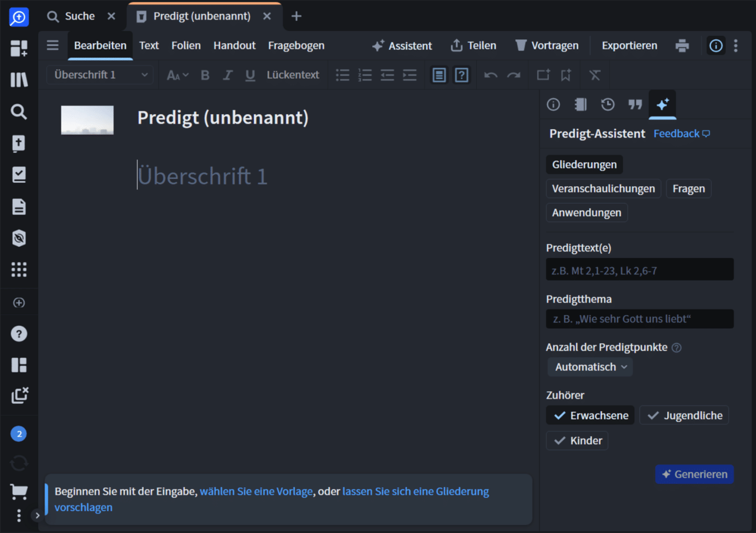The image size is (756, 533).
Task: Expand the sidebar with the arrow button
Action: [36, 515]
